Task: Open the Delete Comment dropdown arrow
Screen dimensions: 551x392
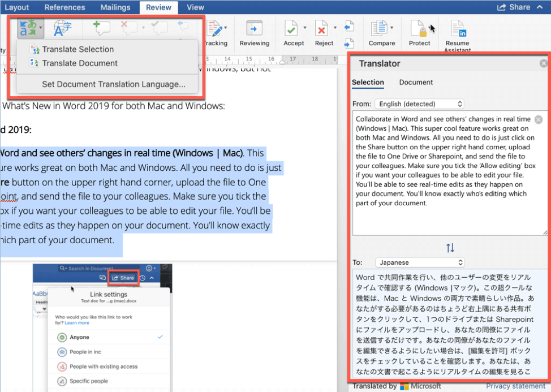Action: 143,28
